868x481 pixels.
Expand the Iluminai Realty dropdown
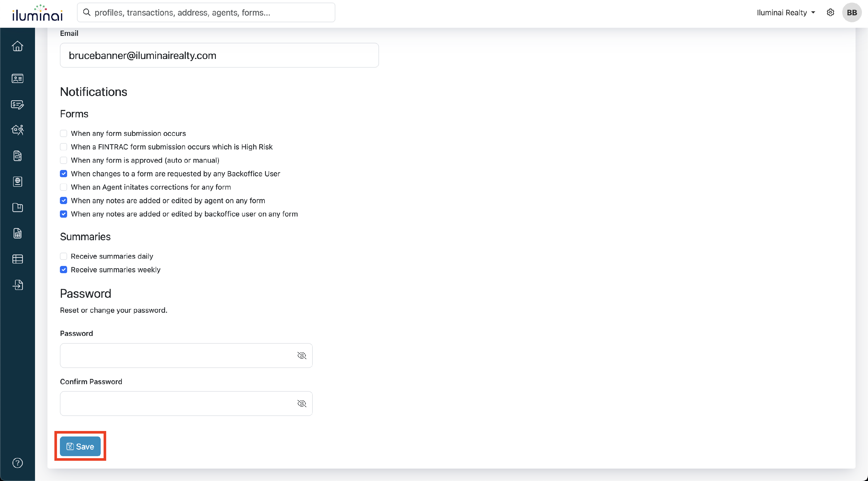[786, 12]
